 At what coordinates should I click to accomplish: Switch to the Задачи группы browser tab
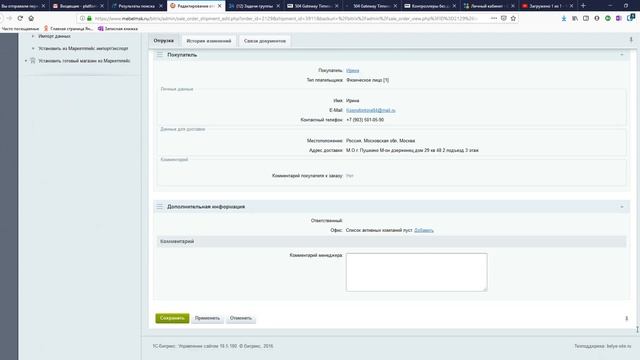(x=253, y=6)
